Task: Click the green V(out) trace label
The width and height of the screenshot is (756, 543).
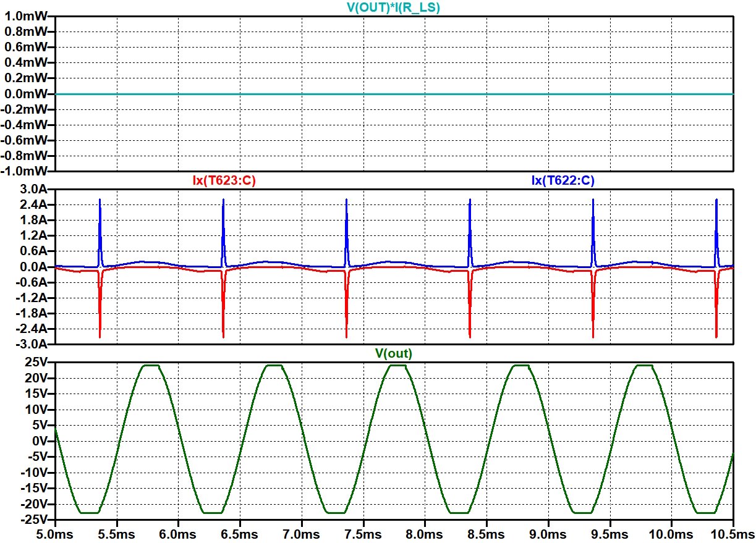Action: coord(394,353)
